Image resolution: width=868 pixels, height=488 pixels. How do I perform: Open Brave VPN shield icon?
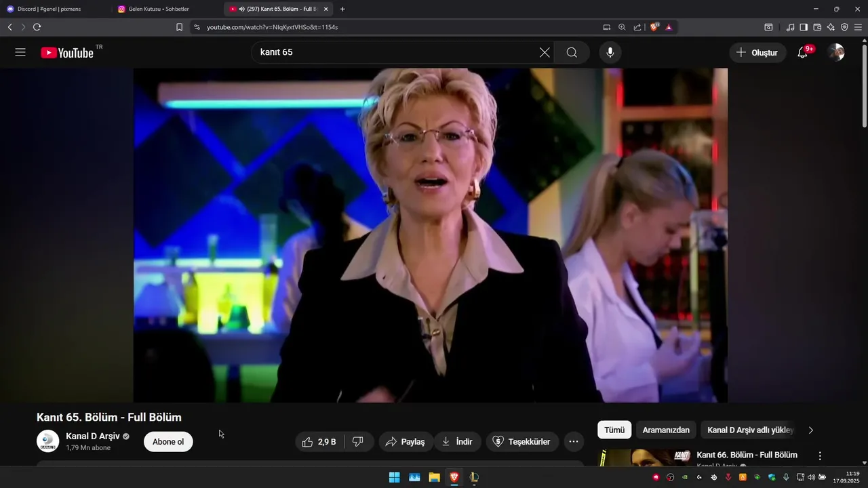(x=844, y=27)
